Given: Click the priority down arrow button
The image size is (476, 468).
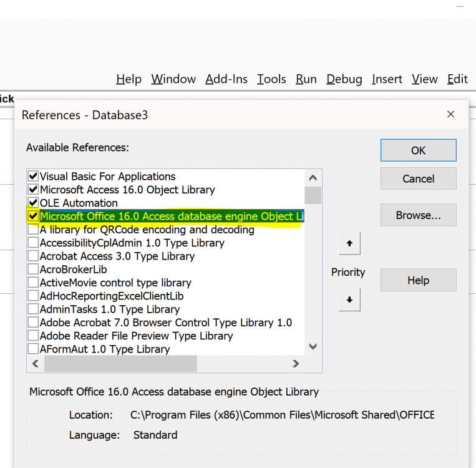Looking at the screenshot, I should (x=349, y=300).
